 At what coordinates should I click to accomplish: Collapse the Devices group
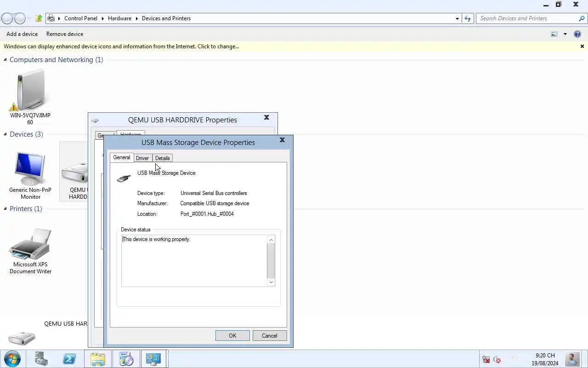click(6, 134)
